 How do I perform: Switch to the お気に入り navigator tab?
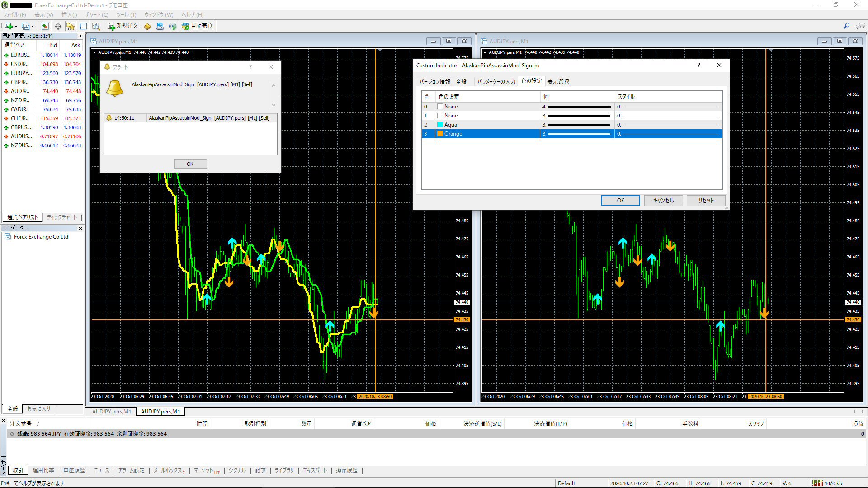(x=39, y=409)
